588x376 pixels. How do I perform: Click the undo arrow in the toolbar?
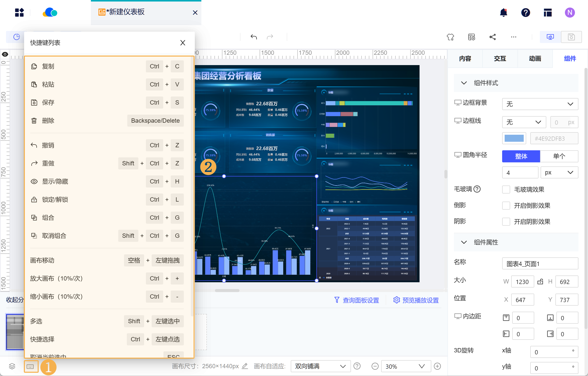[254, 37]
